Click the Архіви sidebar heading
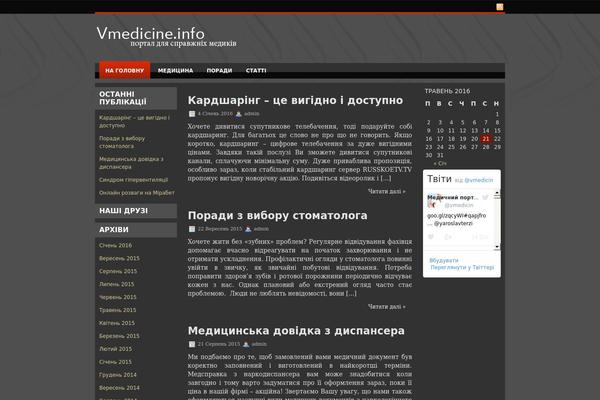This screenshot has width=600, height=400. (x=136, y=230)
